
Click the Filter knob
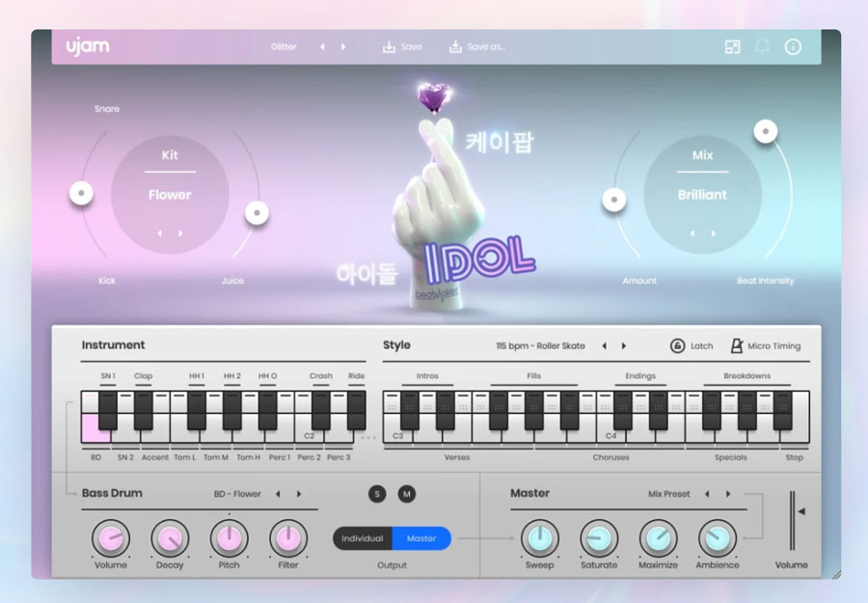coord(288,538)
